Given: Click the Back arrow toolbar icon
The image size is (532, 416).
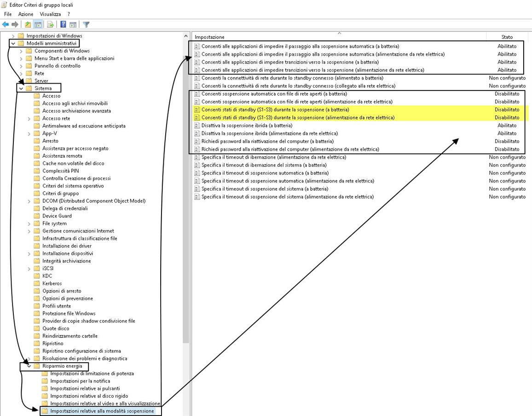Looking at the screenshot, I should (6, 24).
